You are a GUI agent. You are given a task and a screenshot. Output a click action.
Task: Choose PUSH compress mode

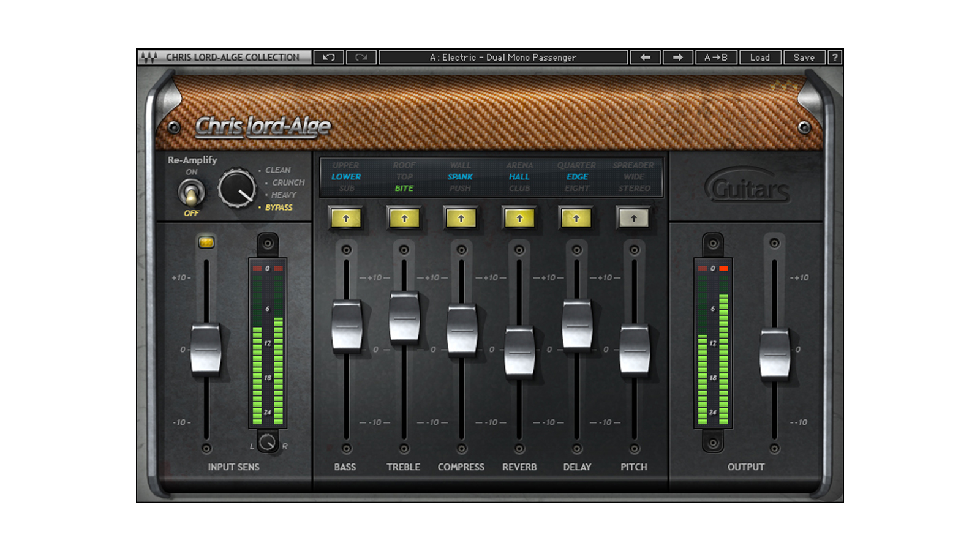point(460,189)
